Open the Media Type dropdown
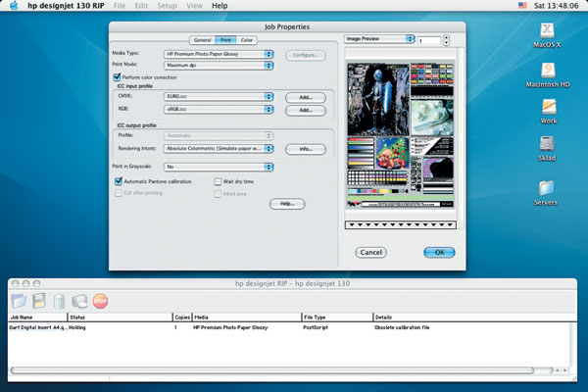Screen dimensions: 588x392 pyautogui.click(x=218, y=55)
